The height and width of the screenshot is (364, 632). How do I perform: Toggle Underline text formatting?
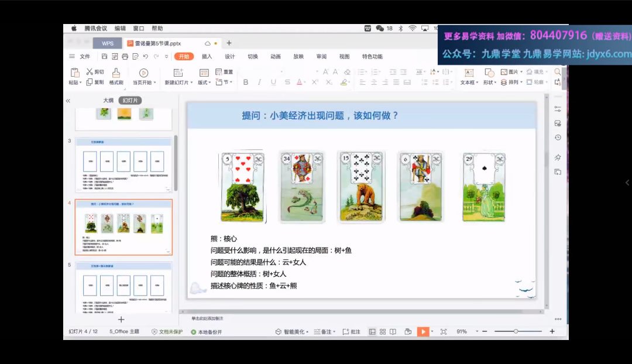[x=273, y=83]
